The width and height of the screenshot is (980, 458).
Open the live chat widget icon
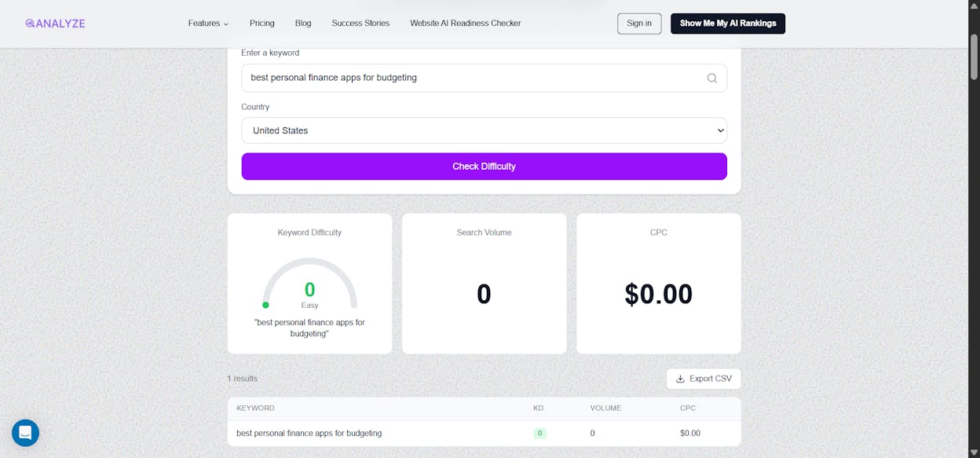coord(25,433)
